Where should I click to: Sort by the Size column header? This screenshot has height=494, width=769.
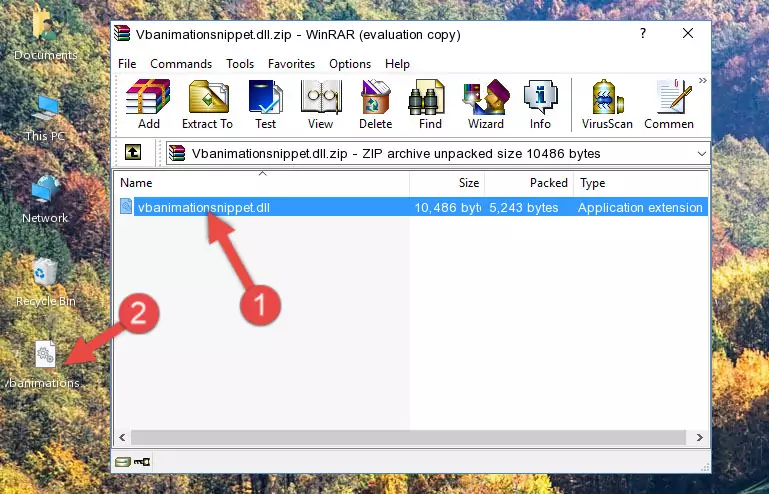447,183
